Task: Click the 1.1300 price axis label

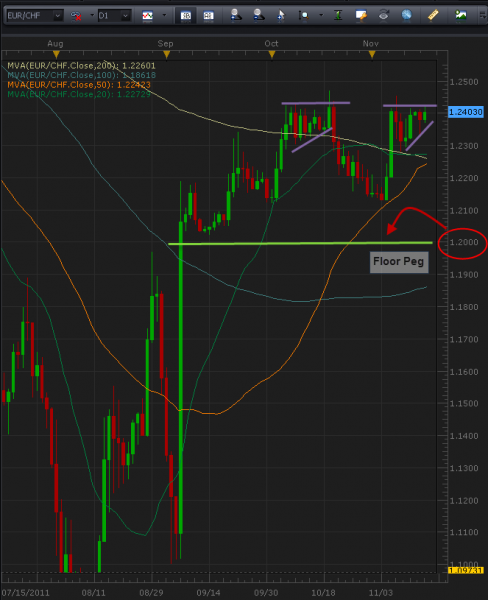Action: coord(464,468)
